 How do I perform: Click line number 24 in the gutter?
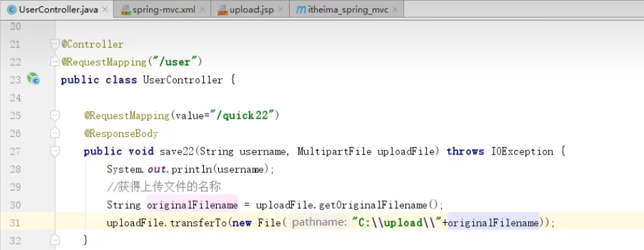pos(15,98)
